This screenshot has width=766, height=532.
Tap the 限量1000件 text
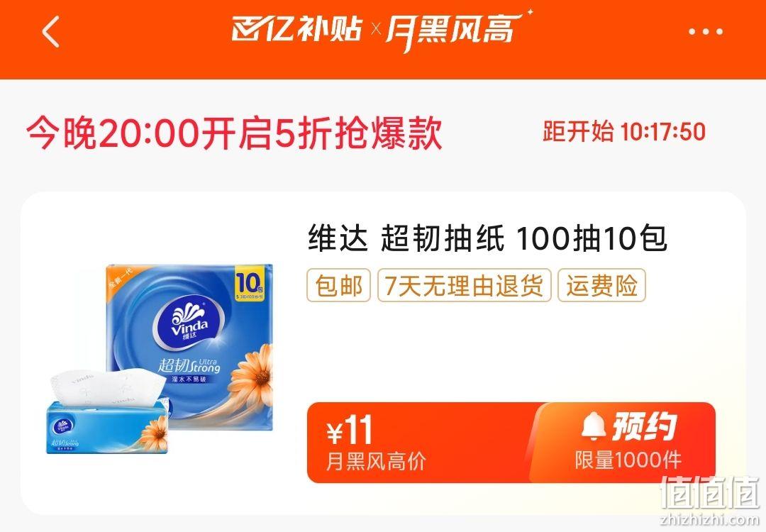[x=628, y=460]
